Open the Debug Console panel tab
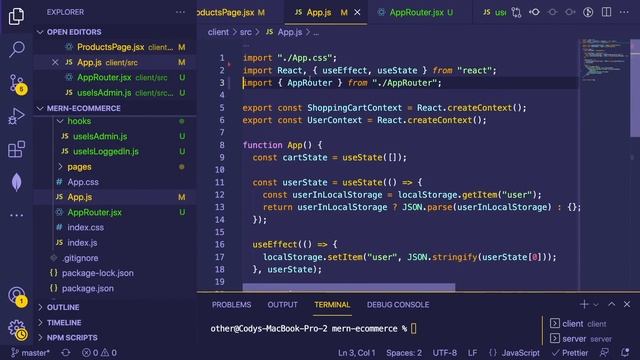Screen dimensions: 640x360 click(398, 304)
